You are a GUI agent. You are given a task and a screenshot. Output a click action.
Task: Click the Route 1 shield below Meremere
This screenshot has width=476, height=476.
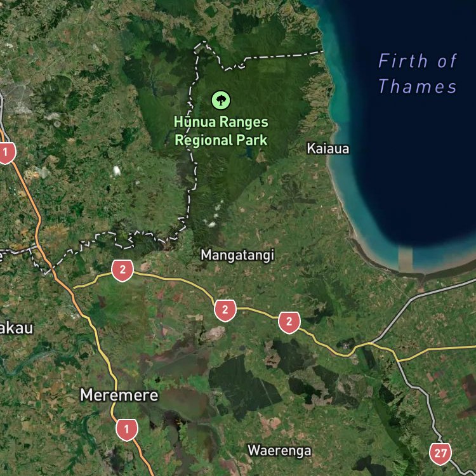pos(127,430)
